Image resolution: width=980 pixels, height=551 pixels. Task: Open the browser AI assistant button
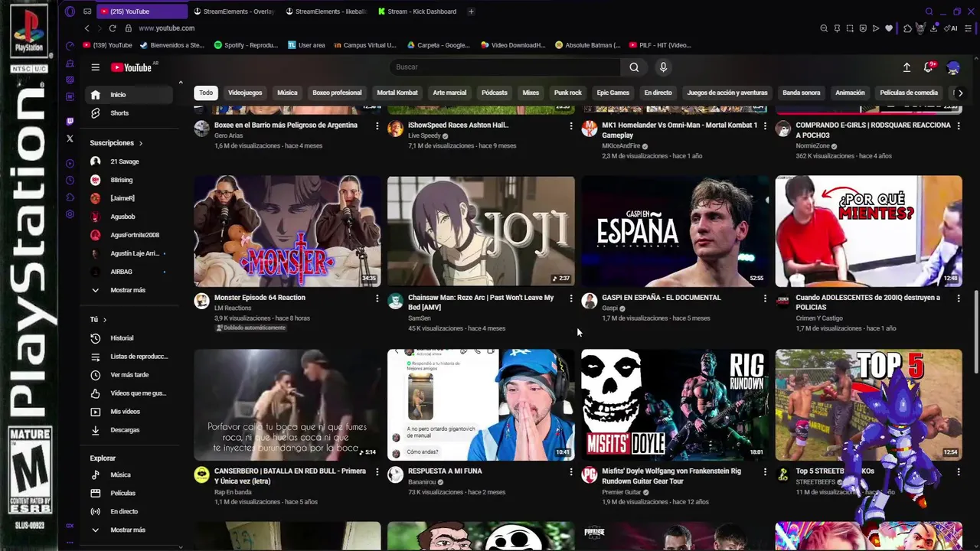(952, 28)
